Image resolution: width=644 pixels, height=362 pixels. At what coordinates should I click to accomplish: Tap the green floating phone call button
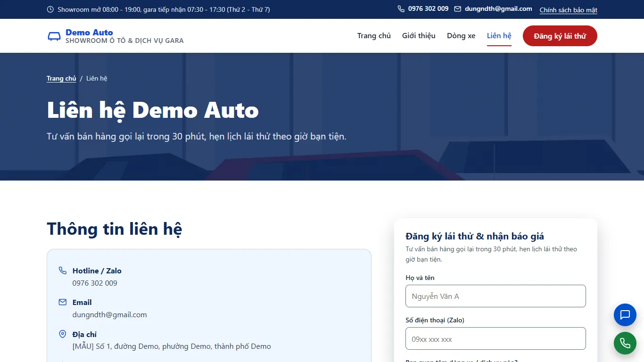[625, 343]
